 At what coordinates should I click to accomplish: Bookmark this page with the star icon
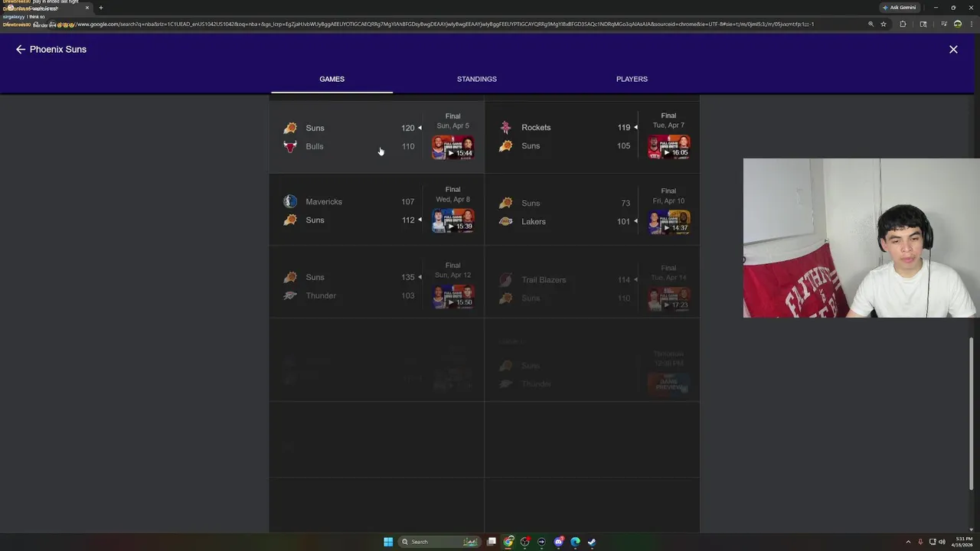pos(884,24)
